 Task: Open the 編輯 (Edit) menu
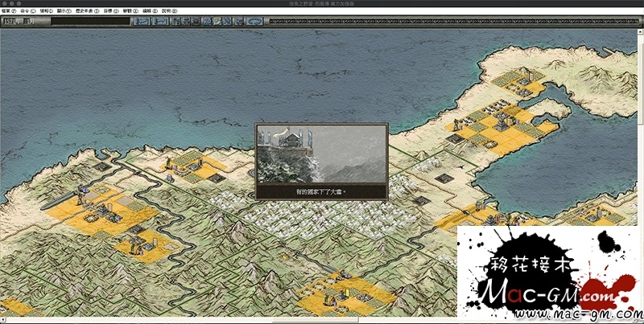[150, 10]
